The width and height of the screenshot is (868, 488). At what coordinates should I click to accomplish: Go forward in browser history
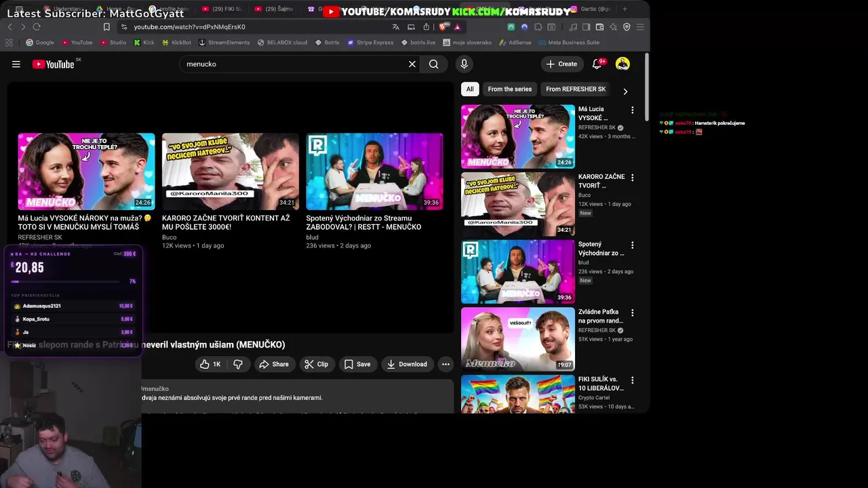click(x=23, y=26)
